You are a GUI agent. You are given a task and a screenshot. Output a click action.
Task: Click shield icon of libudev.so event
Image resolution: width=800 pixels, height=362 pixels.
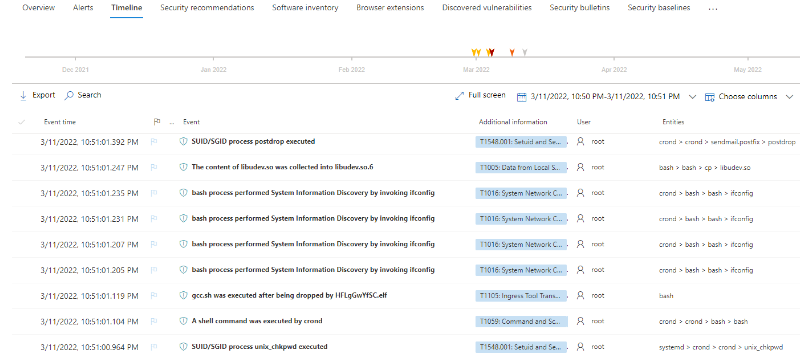pyautogui.click(x=184, y=167)
